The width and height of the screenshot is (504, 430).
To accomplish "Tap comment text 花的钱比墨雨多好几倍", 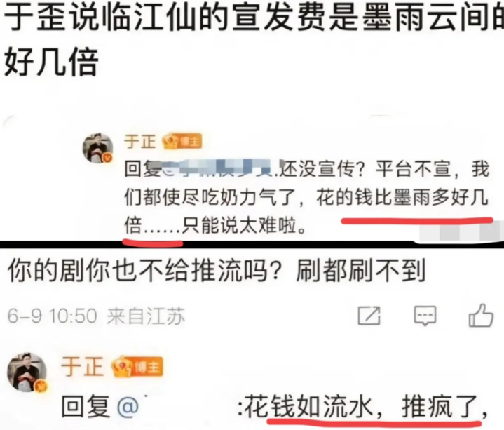I will point(402,198).
